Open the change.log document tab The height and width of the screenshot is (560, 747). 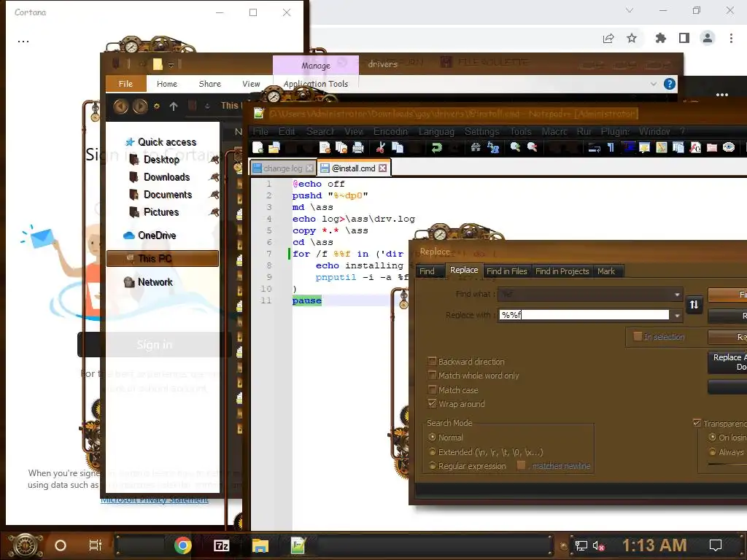[283, 168]
